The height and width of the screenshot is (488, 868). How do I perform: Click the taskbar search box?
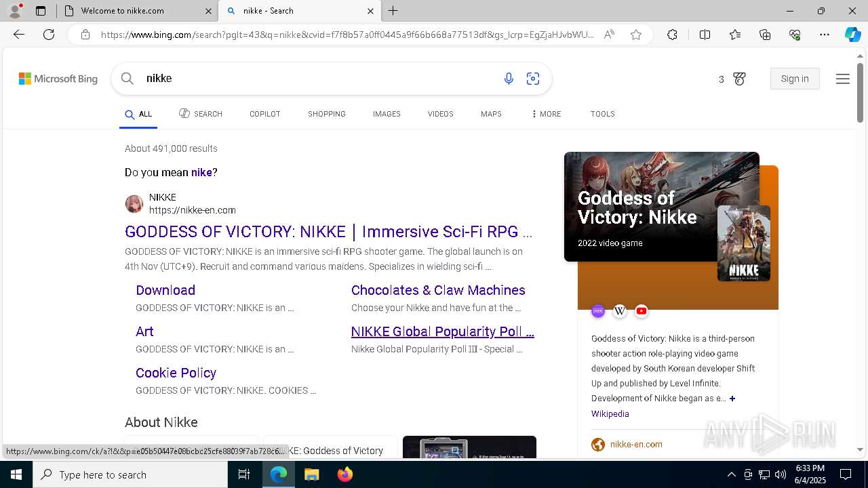tap(130, 474)
